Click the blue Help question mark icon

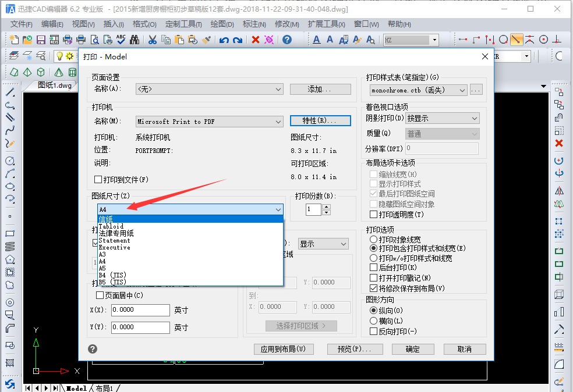click(287, 40)
